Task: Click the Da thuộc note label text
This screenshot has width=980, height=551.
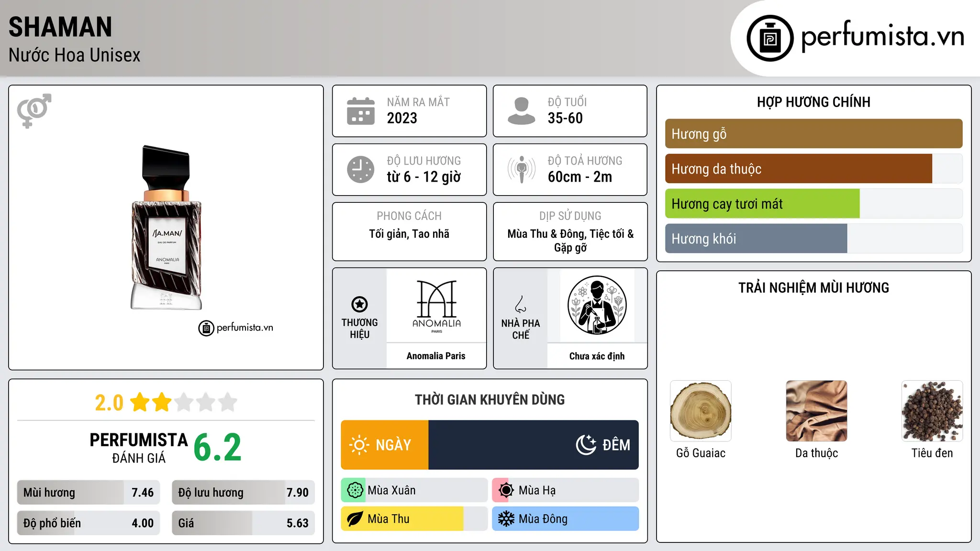Action: click(816, 453)
